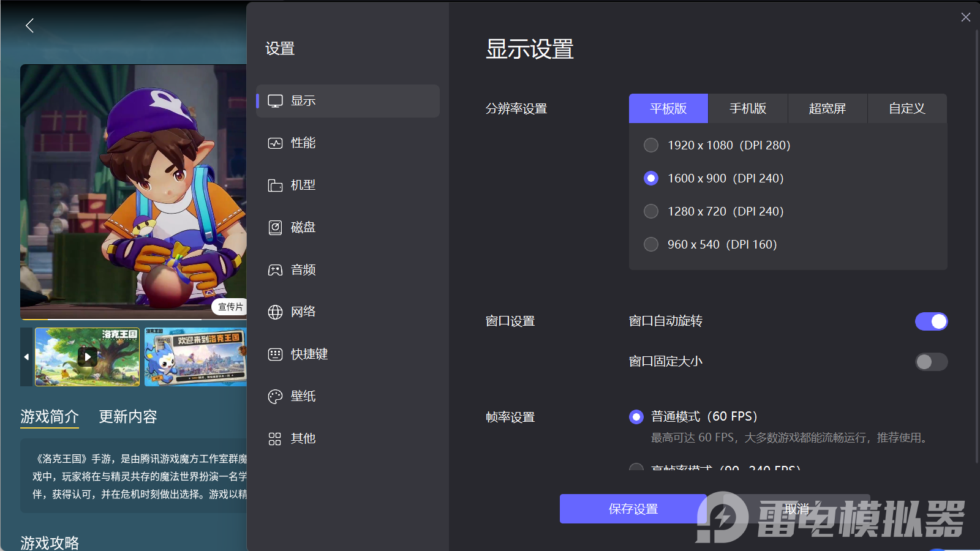Open 壁纸 settings section

tap(348, 397)
